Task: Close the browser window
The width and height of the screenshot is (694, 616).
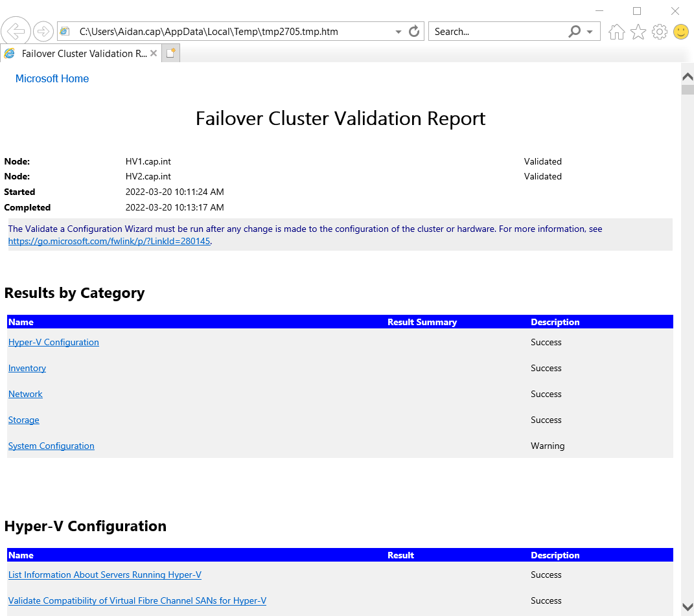Action: (675, 10)
